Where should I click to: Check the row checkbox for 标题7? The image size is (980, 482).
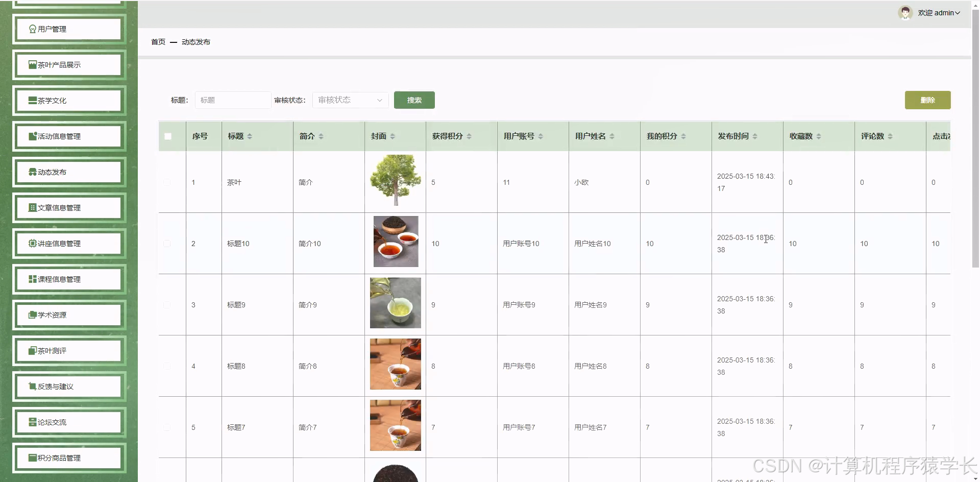click(x=167, y=427)
